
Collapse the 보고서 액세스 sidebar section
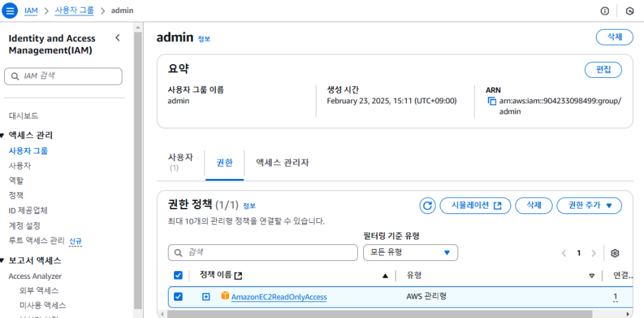click(x=3, y=260)
